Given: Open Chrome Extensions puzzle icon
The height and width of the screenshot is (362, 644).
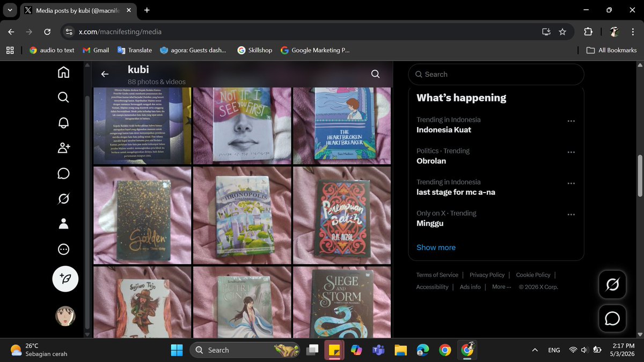Looking at the screenshot, I should pyautogui.click(x=588, y=32).
